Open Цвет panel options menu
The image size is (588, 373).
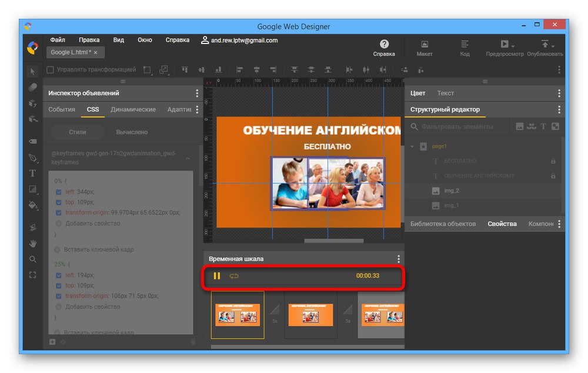(x=559, y=93)
